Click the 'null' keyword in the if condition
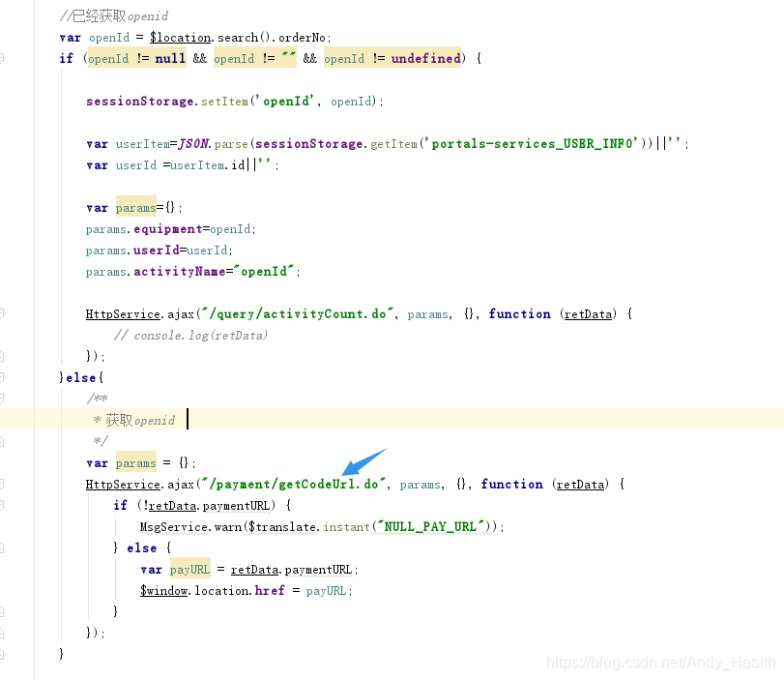 170,59
